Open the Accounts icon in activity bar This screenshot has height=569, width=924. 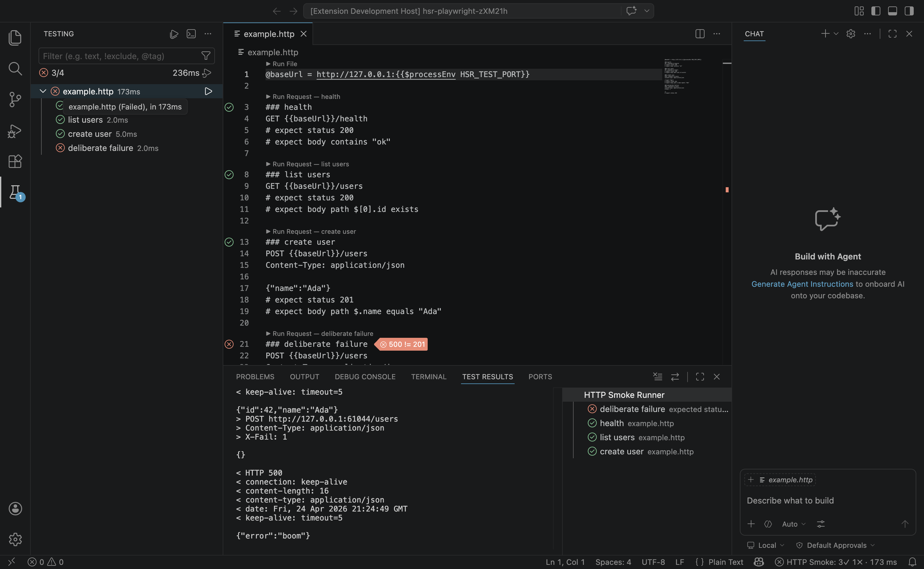coord(15,508)
